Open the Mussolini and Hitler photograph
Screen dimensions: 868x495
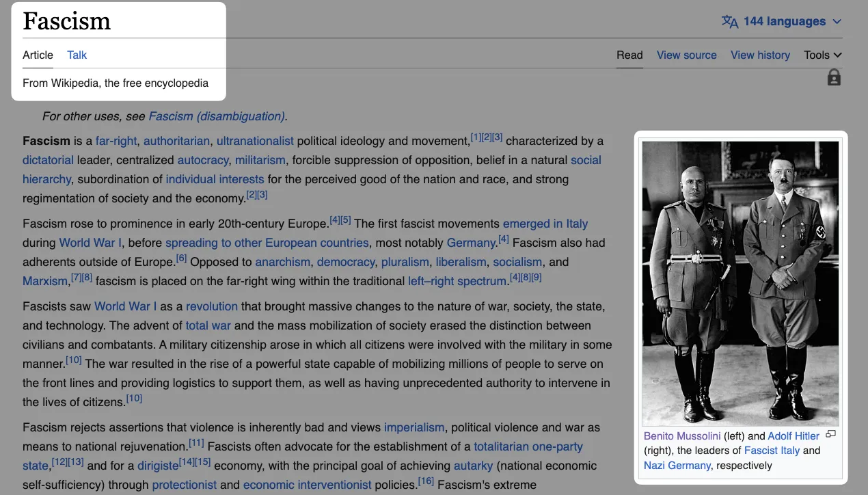(740, 283)
